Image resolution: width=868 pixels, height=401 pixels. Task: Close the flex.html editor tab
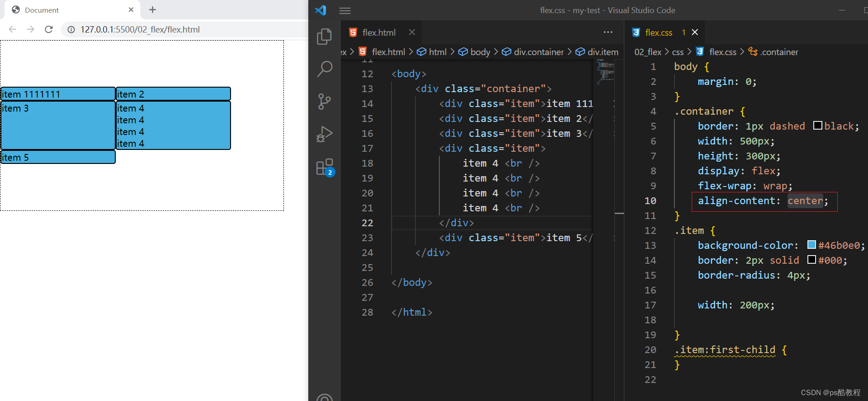(x=412, y=32)
